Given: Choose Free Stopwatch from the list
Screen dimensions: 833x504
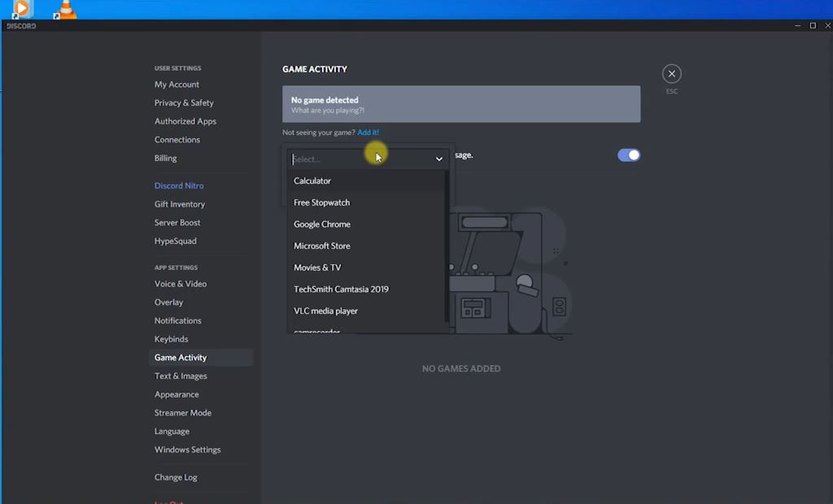Looking at the screenshot, I should (x=367, y=202).
